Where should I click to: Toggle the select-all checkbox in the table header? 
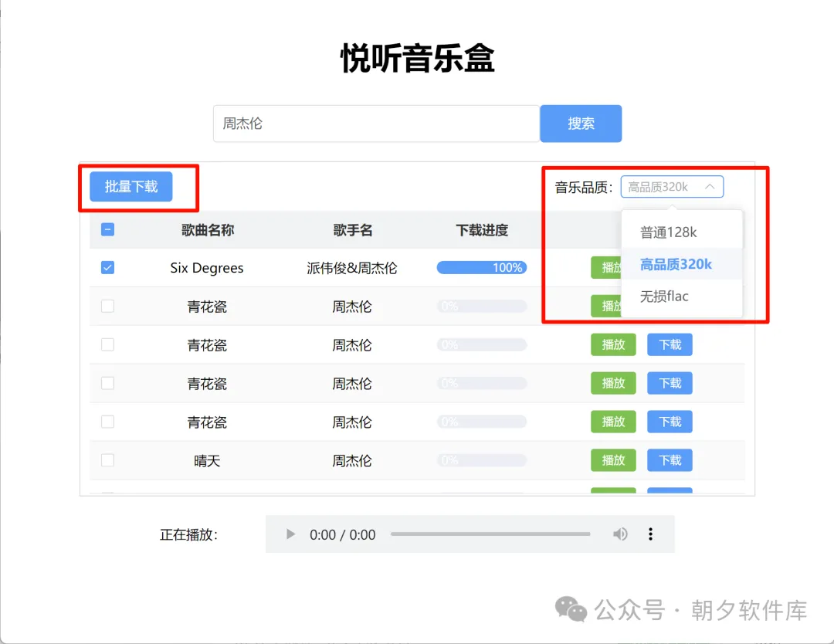[x=107, y=229]
